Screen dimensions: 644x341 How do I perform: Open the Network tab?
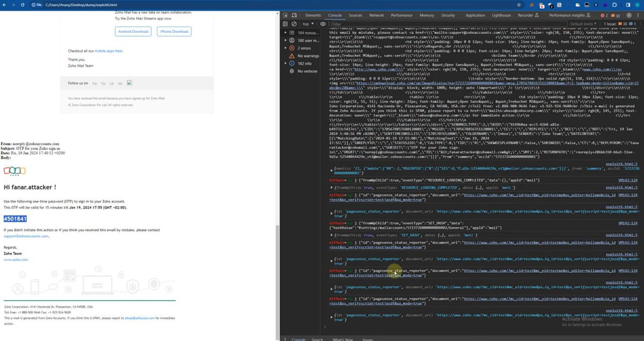point(376,16)
